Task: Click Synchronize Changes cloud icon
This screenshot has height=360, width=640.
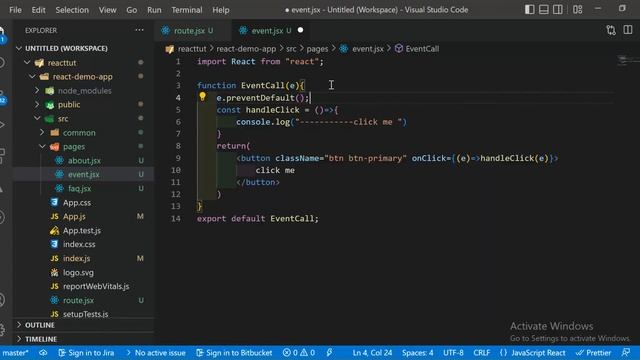Action: (43, 353)
